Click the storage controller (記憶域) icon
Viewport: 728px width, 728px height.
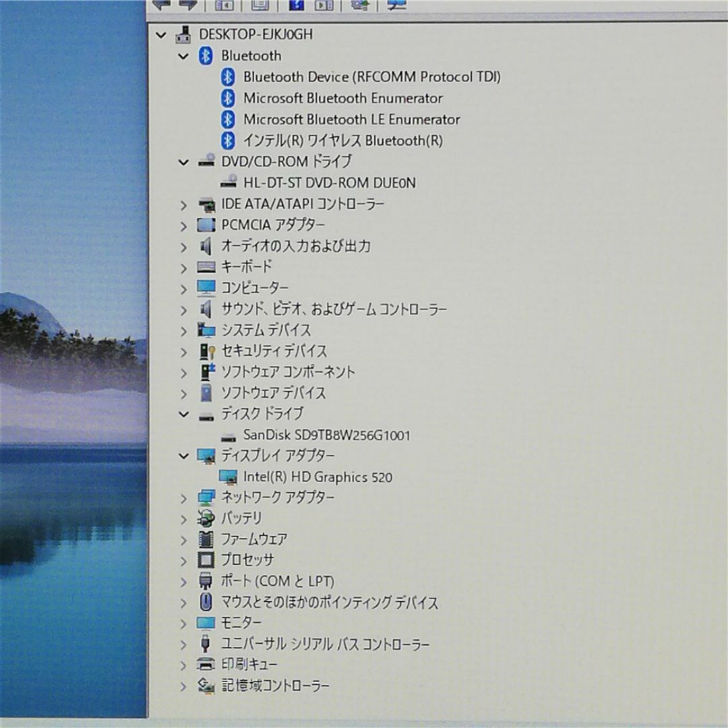pyautogui.click(x=206, y=686)
